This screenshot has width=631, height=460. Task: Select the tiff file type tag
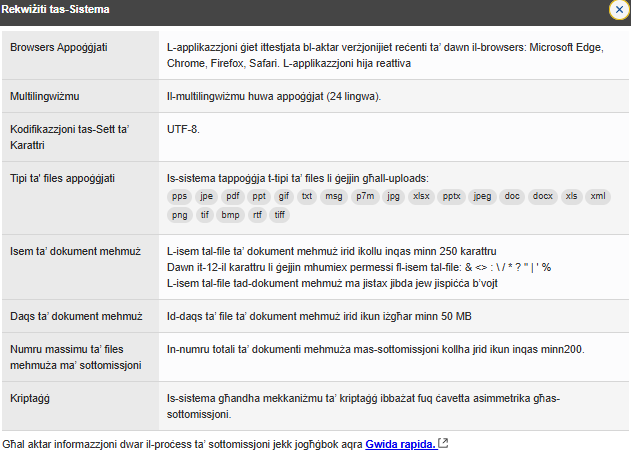click(x=279, y=215)
